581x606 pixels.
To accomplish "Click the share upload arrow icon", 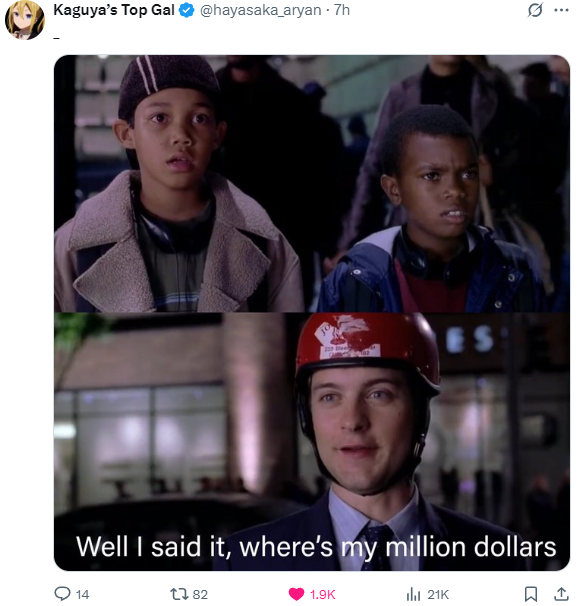I will click(x=561, y=594).
